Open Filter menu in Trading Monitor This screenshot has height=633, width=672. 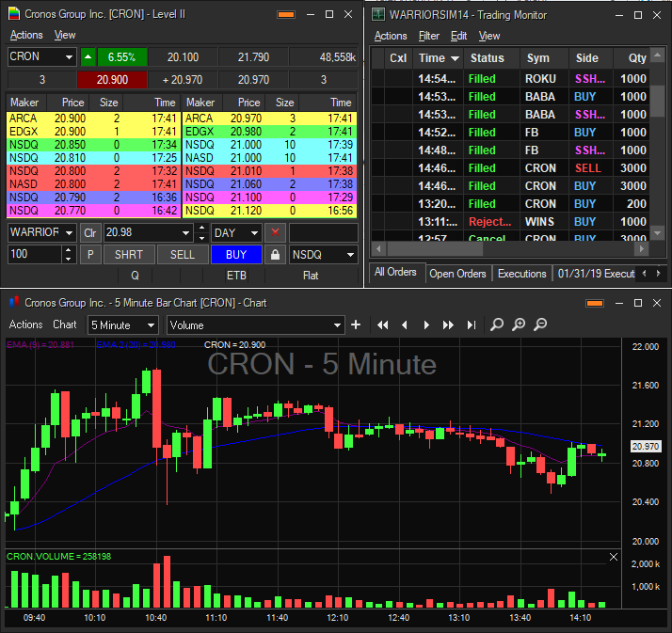point(428,36)
